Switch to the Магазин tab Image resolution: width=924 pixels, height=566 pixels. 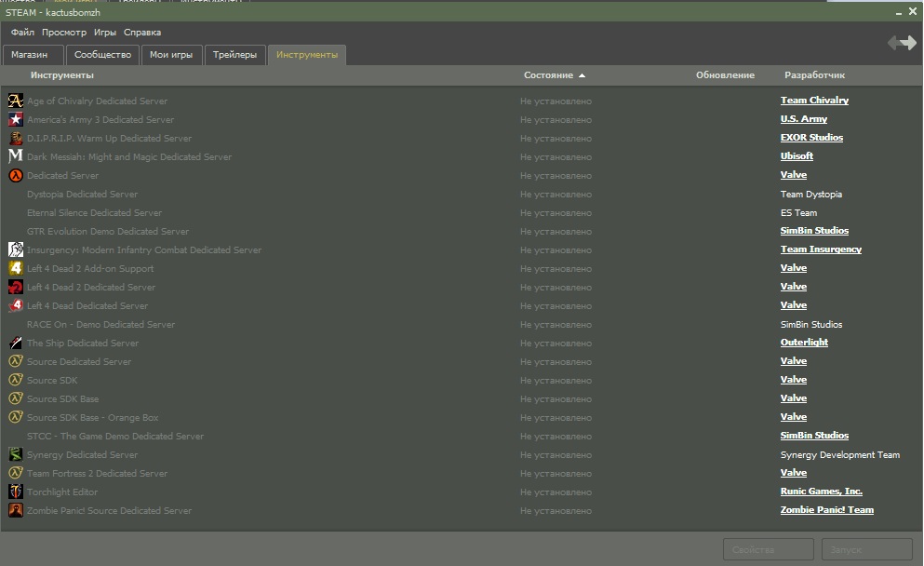(x=33, y=55)
